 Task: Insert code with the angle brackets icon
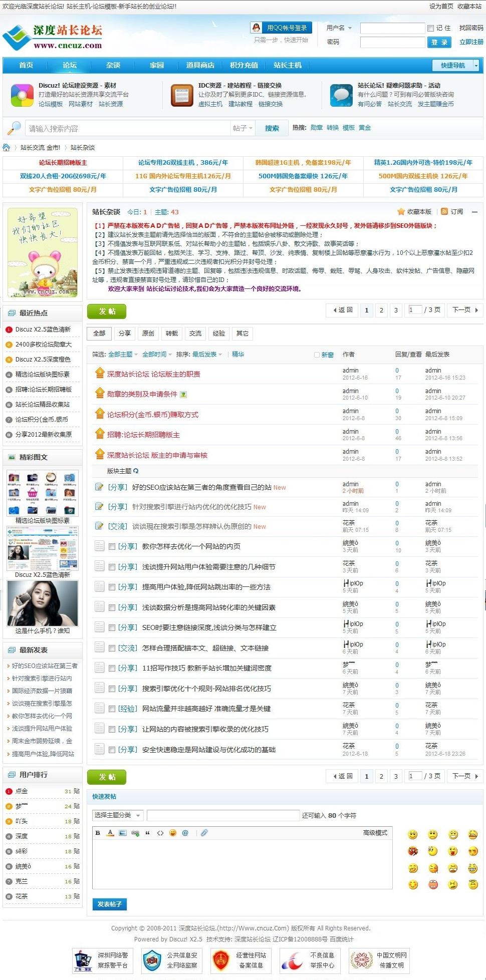pos(160,833)
